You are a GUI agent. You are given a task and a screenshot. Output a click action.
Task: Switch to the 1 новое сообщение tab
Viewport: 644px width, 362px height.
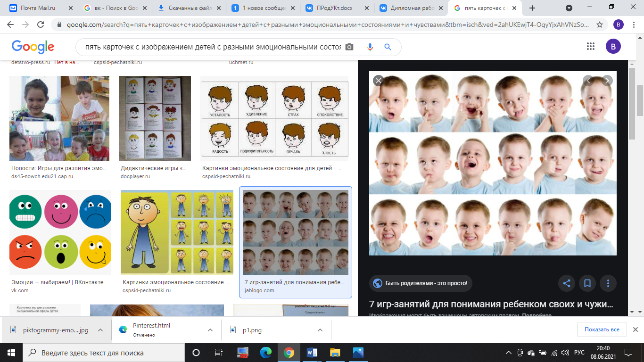(263, 8)
